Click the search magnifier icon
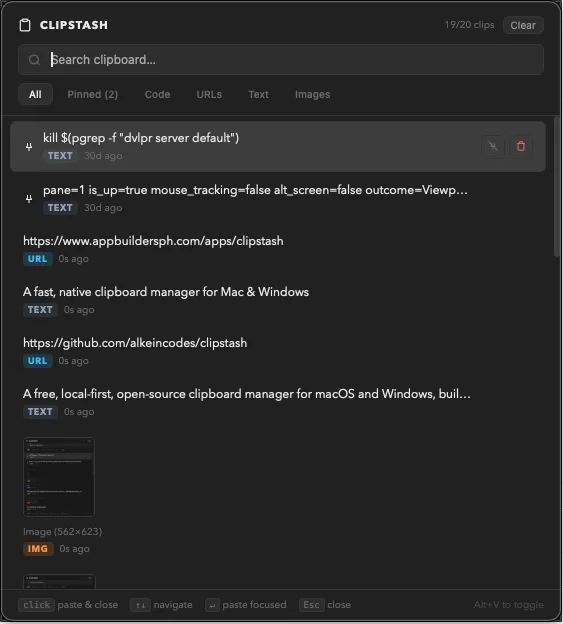The height and width of the screenshot is (624, 563). click(x=34, y=60)
